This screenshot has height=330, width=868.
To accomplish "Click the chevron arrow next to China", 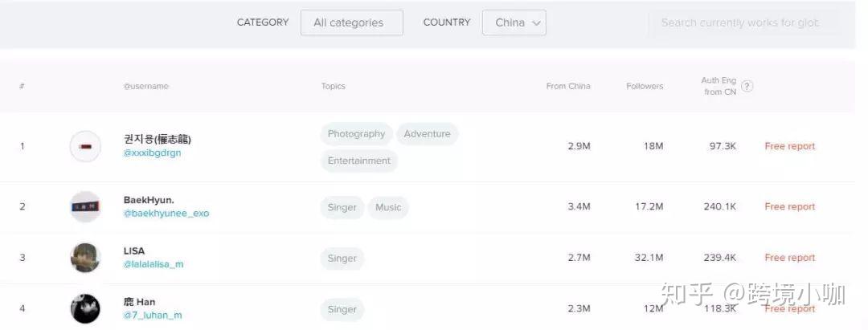I will point(535,23).
